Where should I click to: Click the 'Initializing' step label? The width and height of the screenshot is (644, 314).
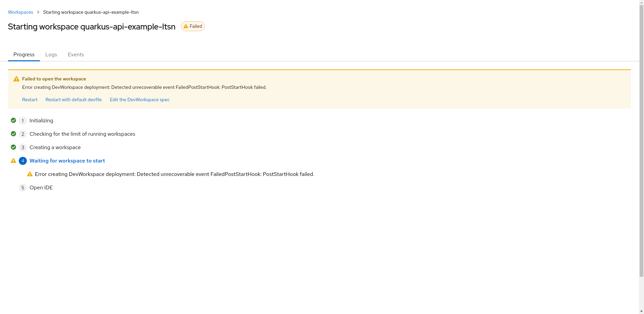[x=41, y=121]
